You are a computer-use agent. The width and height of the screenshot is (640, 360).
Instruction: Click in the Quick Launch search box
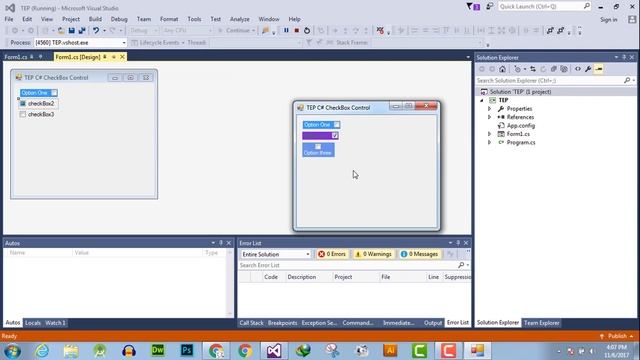click(x=544, y=7)
